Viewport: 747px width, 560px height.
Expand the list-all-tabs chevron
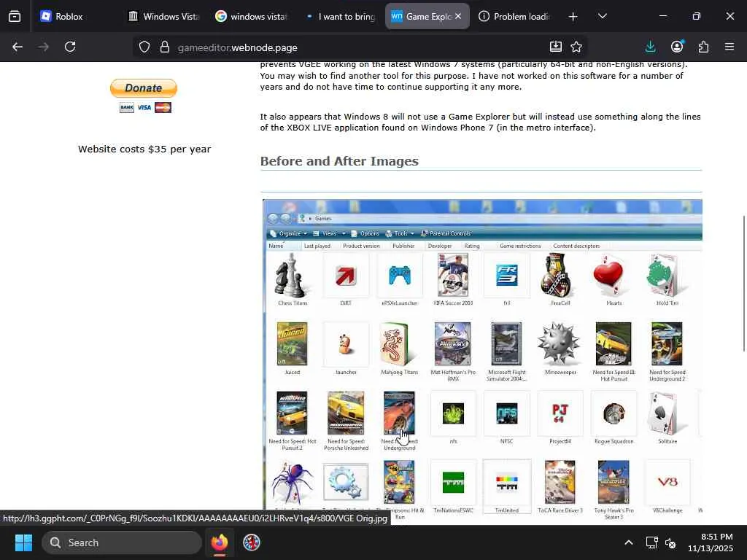tap(602, 17)
